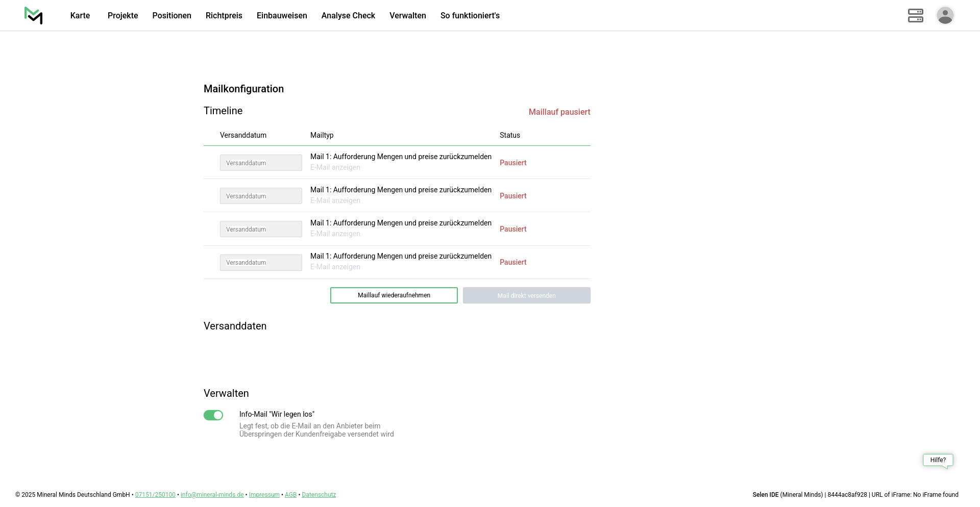Open the Impressum footer link

(264, 495)
